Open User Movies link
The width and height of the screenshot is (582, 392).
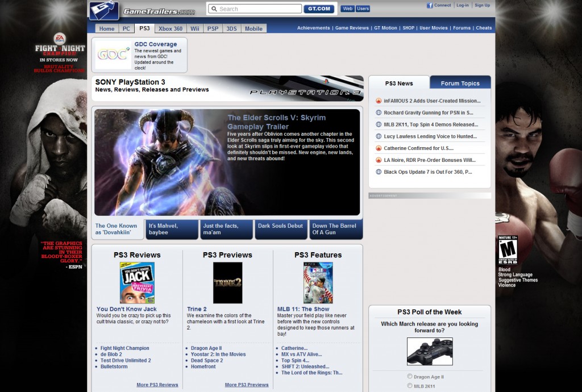point(434,28)
